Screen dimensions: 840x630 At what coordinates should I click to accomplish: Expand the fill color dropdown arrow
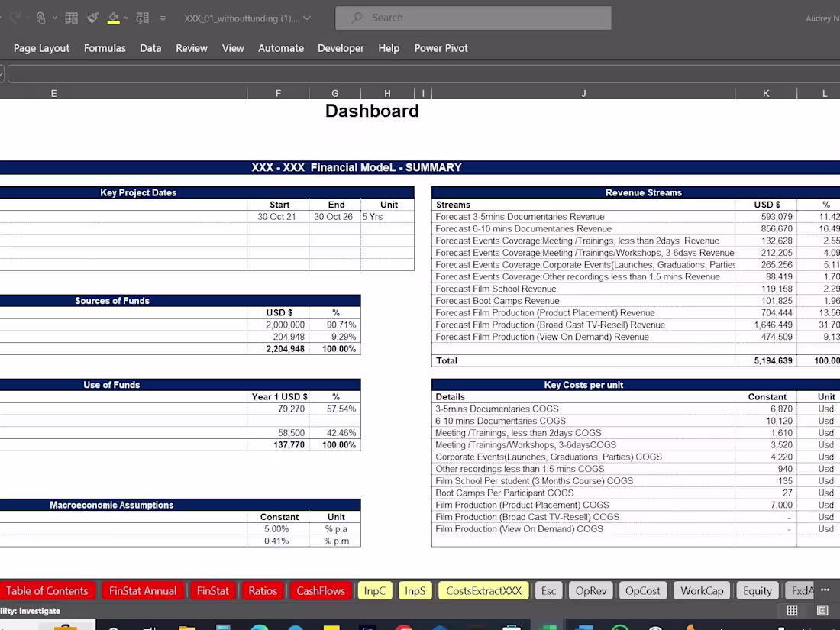coord(127,18)
